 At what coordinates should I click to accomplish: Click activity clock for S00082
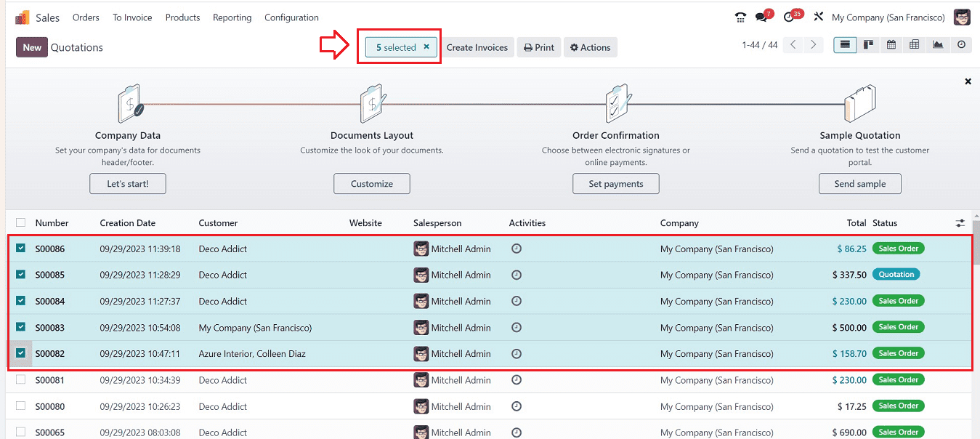[517, 354]
